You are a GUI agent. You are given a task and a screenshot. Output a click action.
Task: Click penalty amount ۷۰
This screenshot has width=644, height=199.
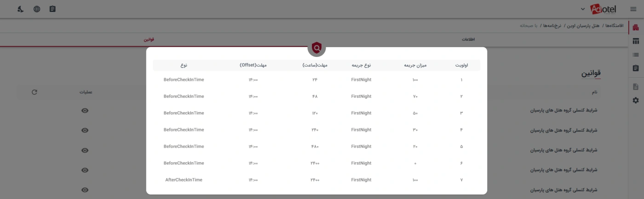click(x=415, y=97)
